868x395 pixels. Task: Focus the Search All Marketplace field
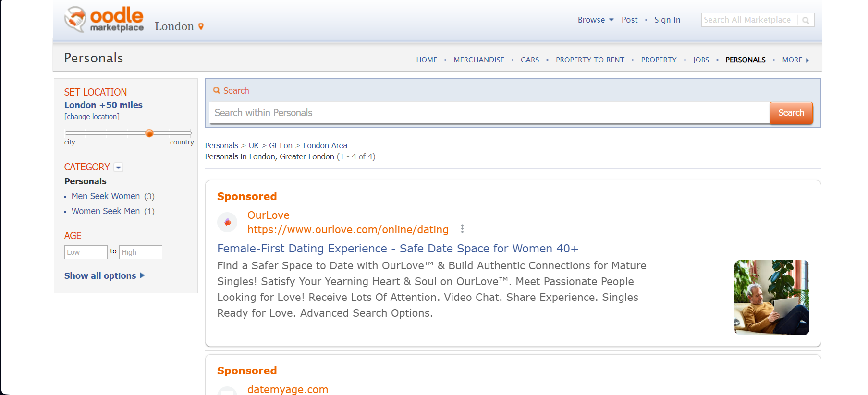pos(748,20)
